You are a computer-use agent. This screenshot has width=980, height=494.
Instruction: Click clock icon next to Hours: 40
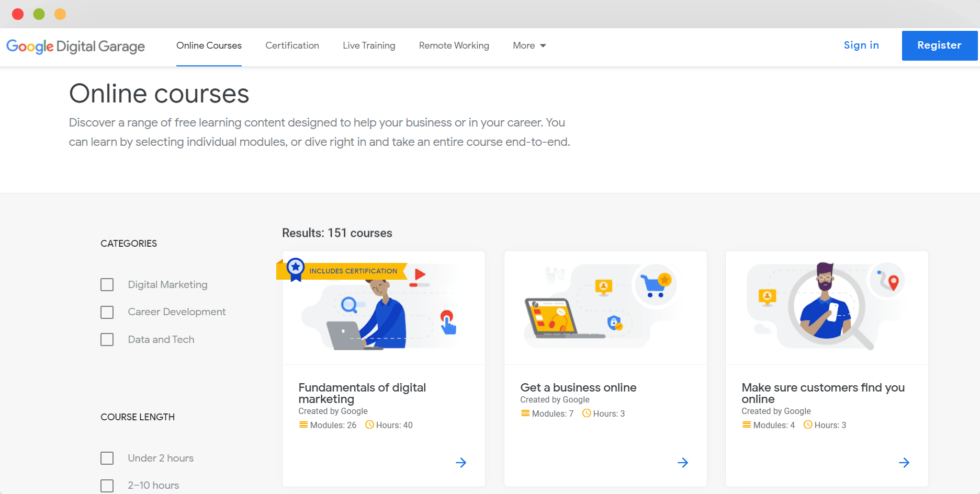(x=369, y=425)
